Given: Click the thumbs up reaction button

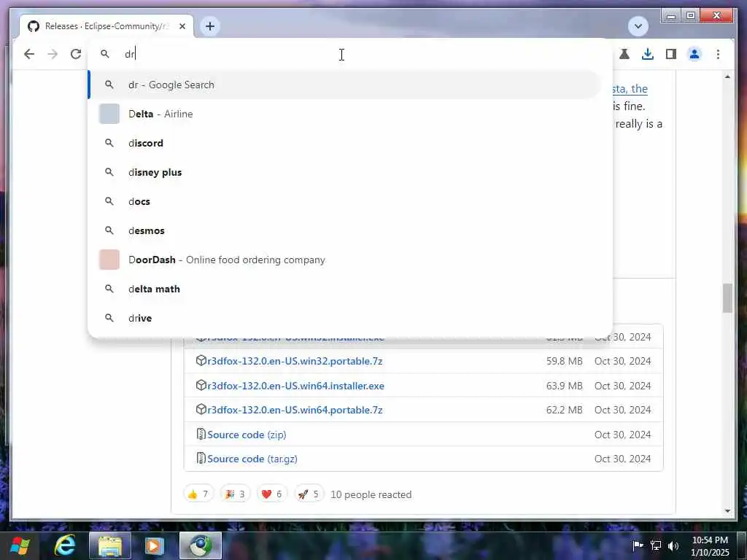Looking at the screenshot, I should (x=198, y=494).
